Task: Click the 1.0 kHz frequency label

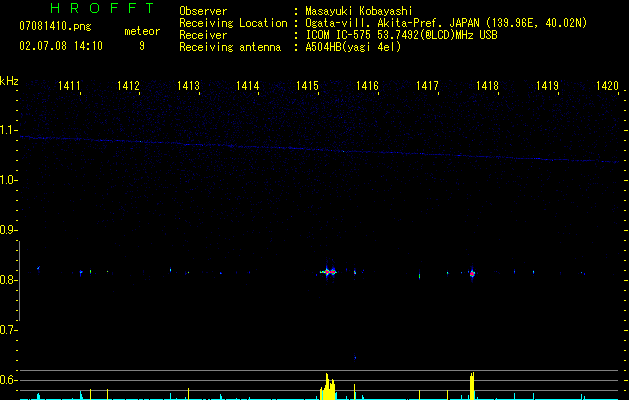Action: pos(8,180)
